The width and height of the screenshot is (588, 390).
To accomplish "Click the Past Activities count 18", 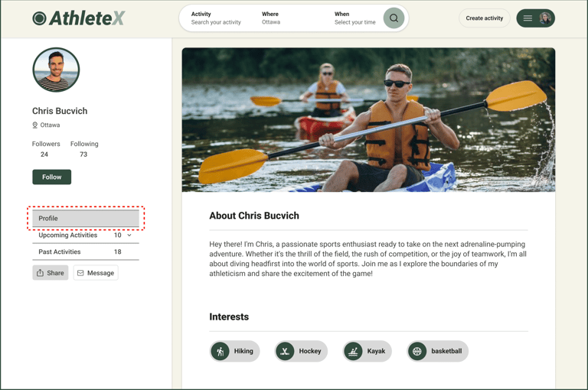I will coord(117,252).
